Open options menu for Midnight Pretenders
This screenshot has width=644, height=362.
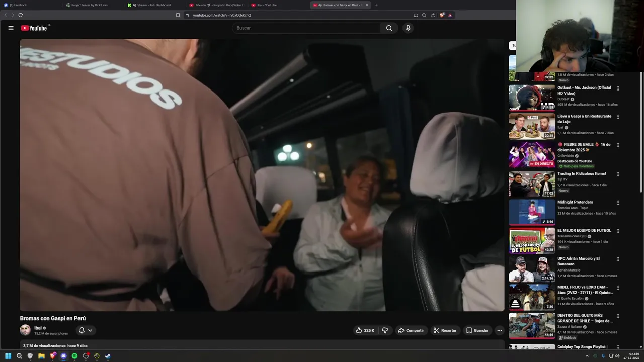618,203
